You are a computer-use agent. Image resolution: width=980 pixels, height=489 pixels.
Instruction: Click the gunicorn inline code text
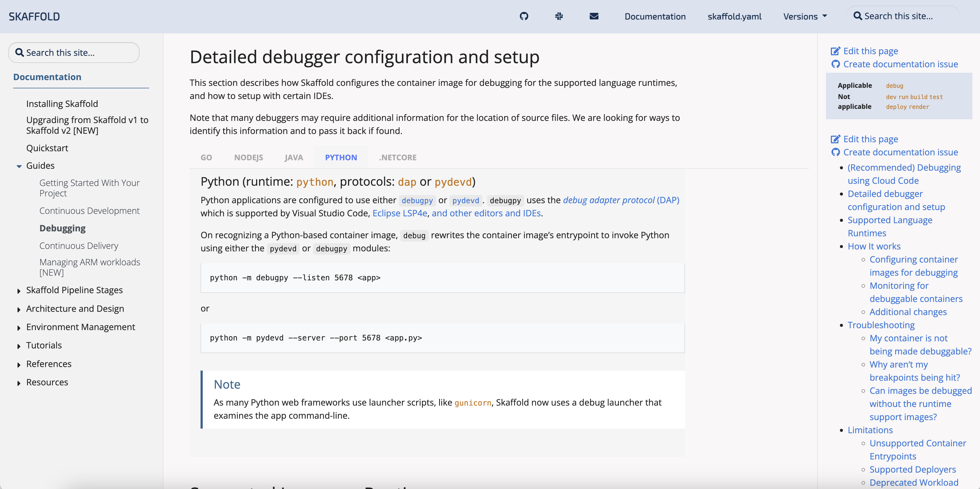473,403
